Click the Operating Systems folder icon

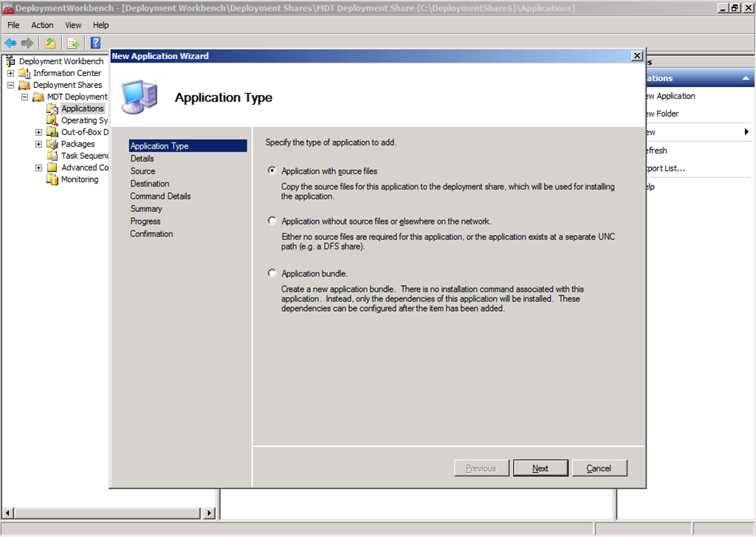[52, 120]
